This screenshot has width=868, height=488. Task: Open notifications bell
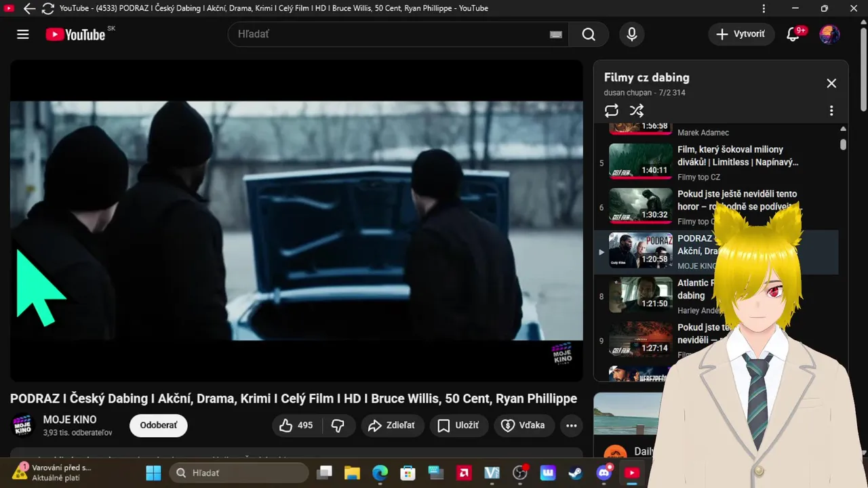pos(793,35)
